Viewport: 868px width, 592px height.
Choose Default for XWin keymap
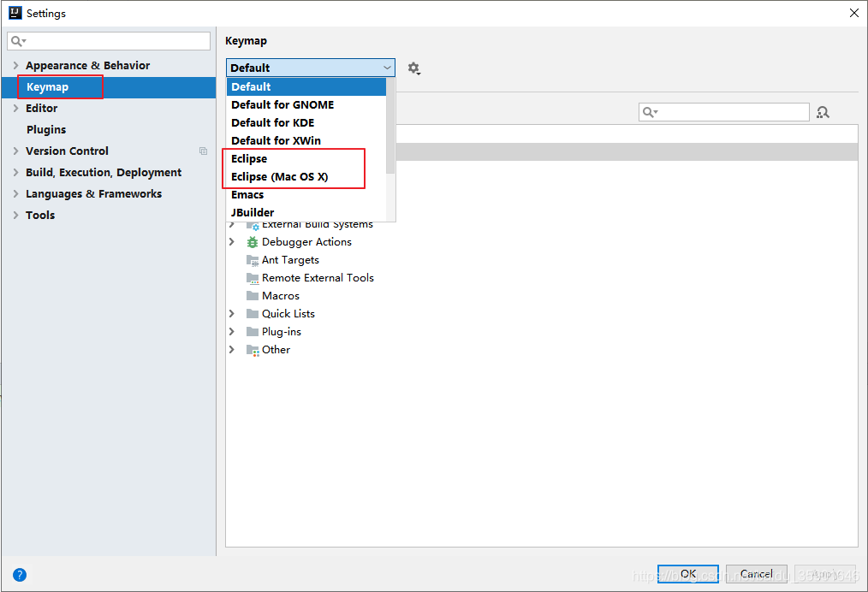(x=306, y=140)
